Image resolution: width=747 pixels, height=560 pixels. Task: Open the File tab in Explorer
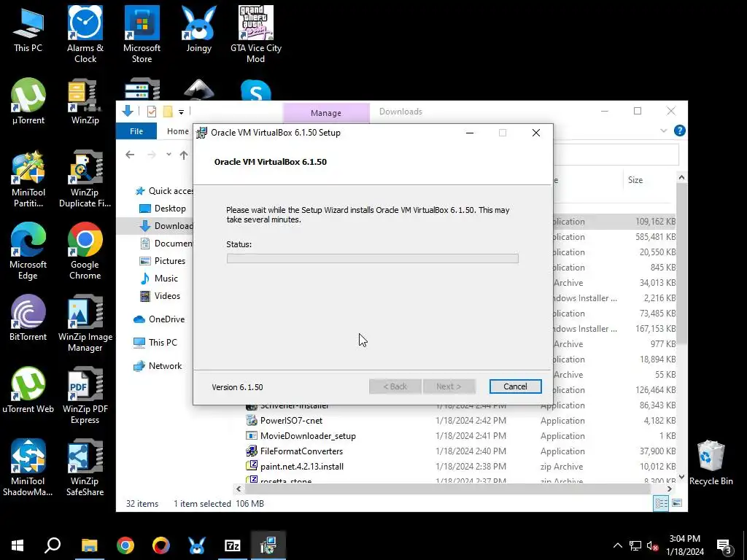pyautogui.click(x=136, y=131)
